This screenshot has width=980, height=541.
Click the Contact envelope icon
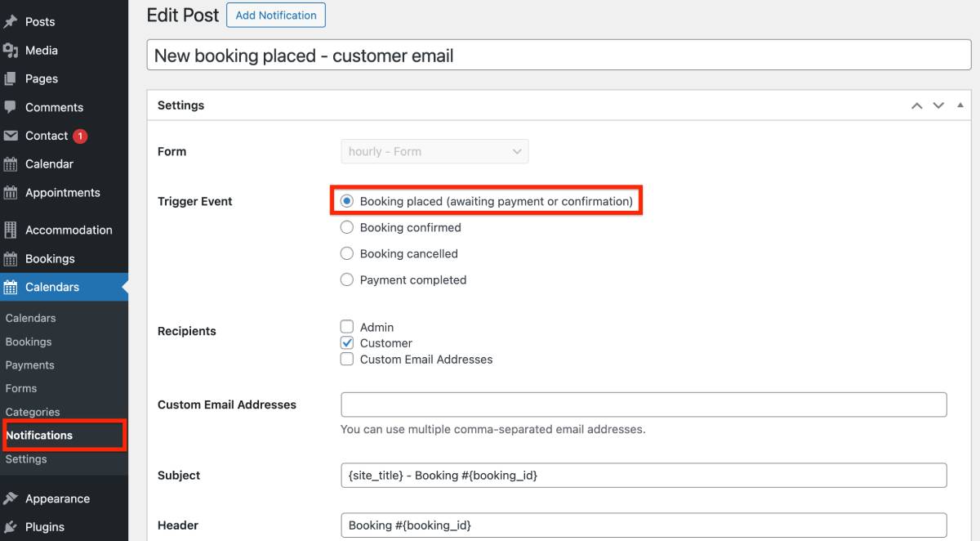pos(11,136)
